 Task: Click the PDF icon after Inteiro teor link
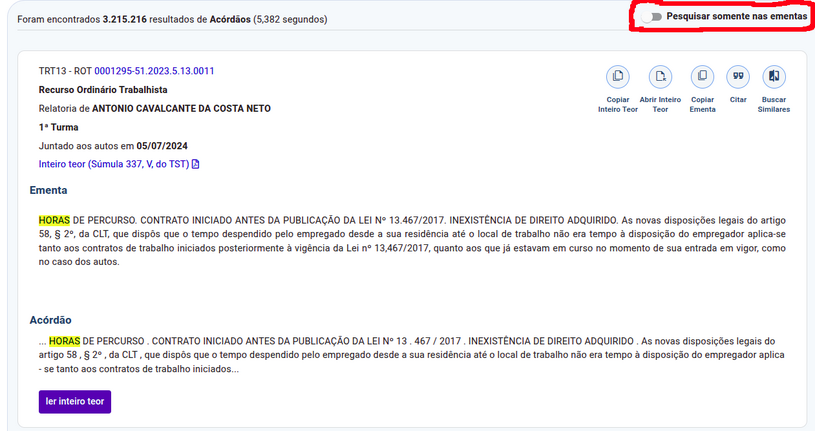(195, 164)
